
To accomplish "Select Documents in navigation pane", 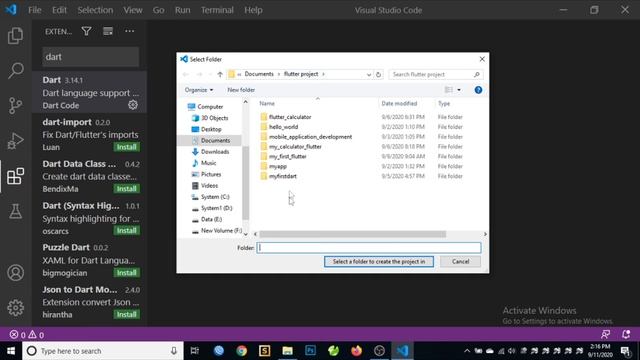I will tap(215, 140).
